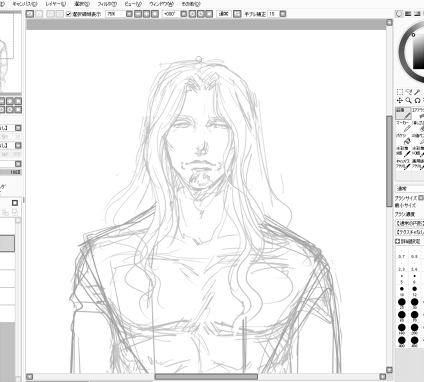Reset canvas zoom with the toolbar button

pyautogui.click(x=155, y=14)
